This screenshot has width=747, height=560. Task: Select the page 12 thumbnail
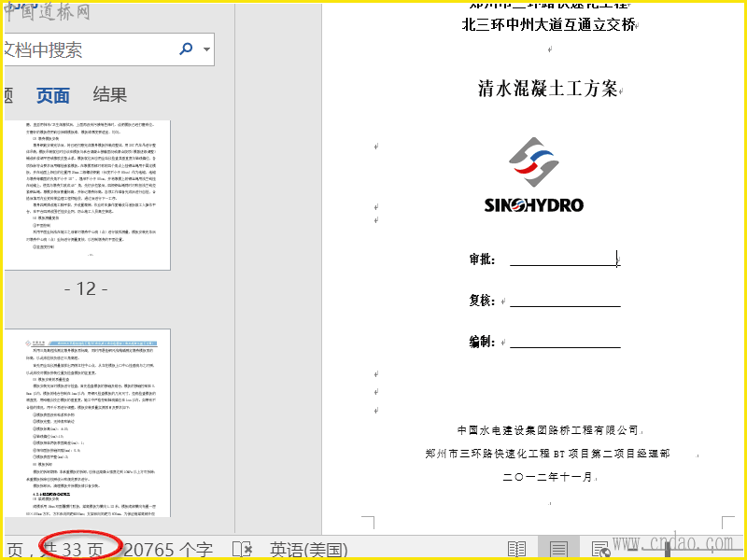click(x=88, y=195)
